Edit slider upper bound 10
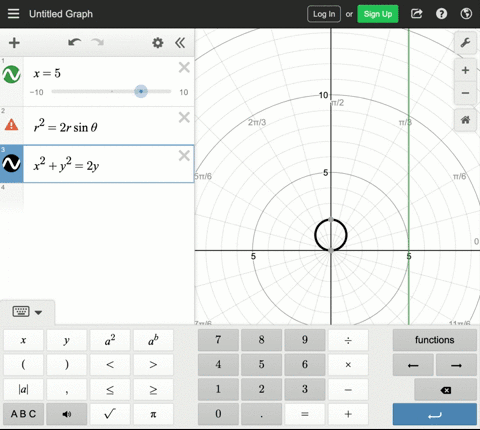The height and width of the screenshot is (430, 480). coord(184,92)
